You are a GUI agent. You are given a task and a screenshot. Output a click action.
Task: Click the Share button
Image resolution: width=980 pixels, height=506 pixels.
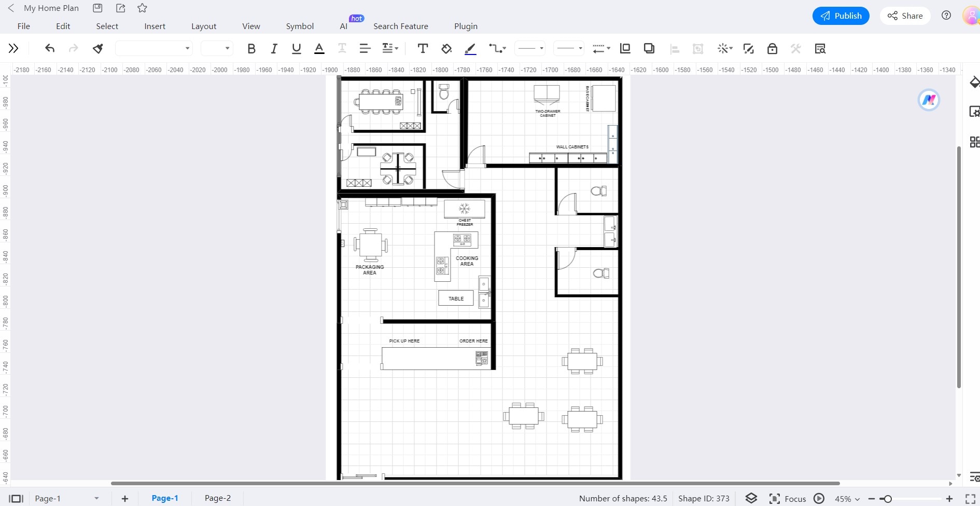905,16
